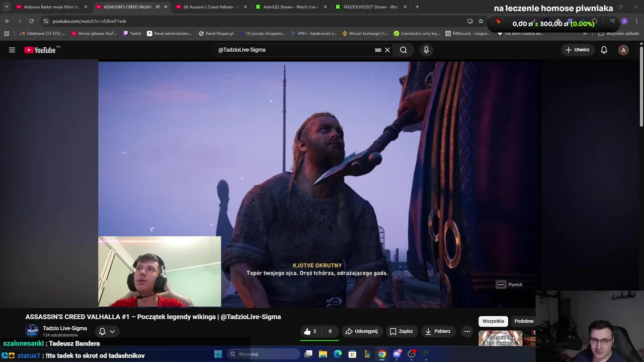The height and width of the screenshot is (362, 644).
Task: Open Discord from the taskbar
Action: pos(397,354)
